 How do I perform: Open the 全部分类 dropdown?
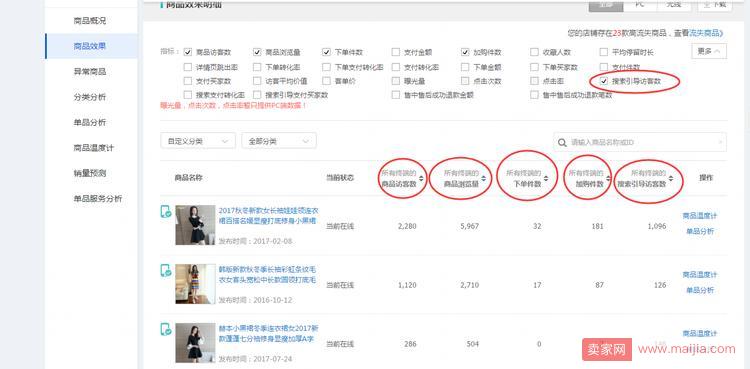point(279,141)
